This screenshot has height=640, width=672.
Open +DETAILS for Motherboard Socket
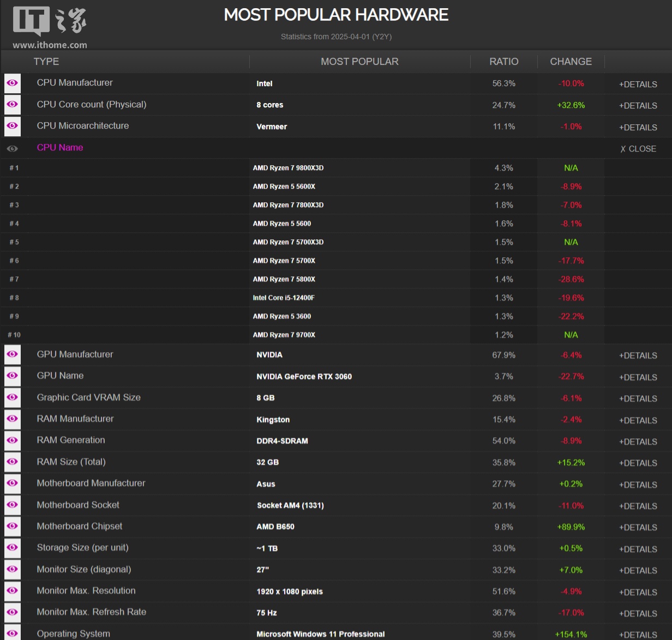coord(638,506)
